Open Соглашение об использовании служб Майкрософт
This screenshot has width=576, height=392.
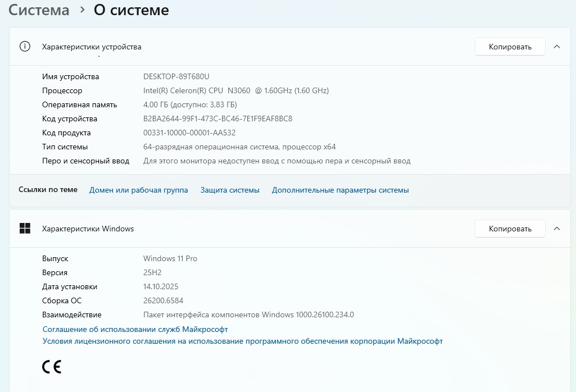pyautogui.click(x=135, y=329)
